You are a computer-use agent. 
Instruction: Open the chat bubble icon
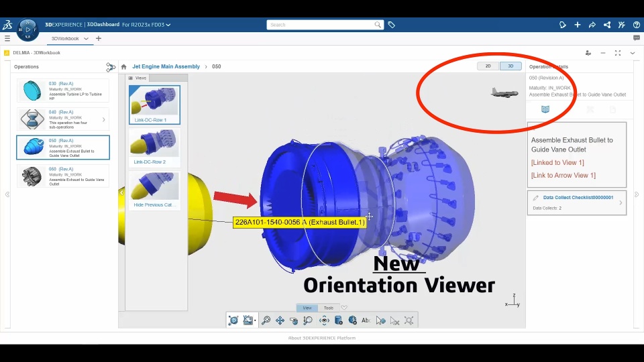click(x=637, y=38)
